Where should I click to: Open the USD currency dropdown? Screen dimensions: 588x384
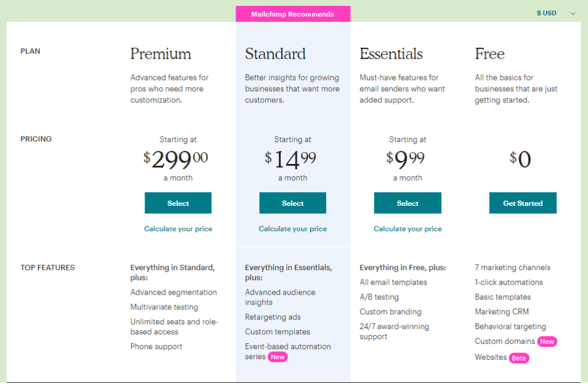click(547, 12)
